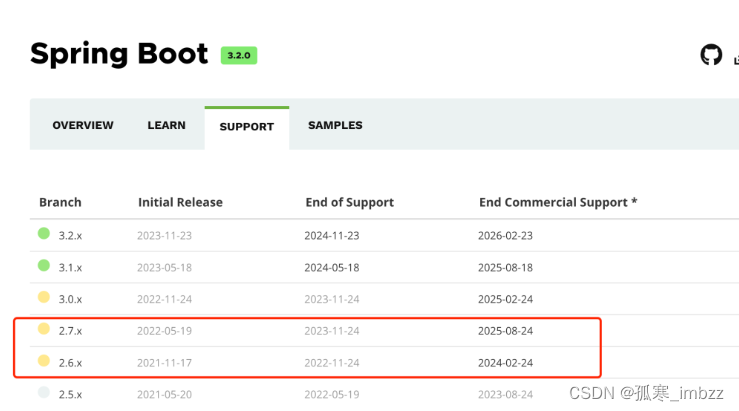Click 2.7.x end of support 2023-11-24
This screenshot has height=411, width=739.
tap(332, 331)
